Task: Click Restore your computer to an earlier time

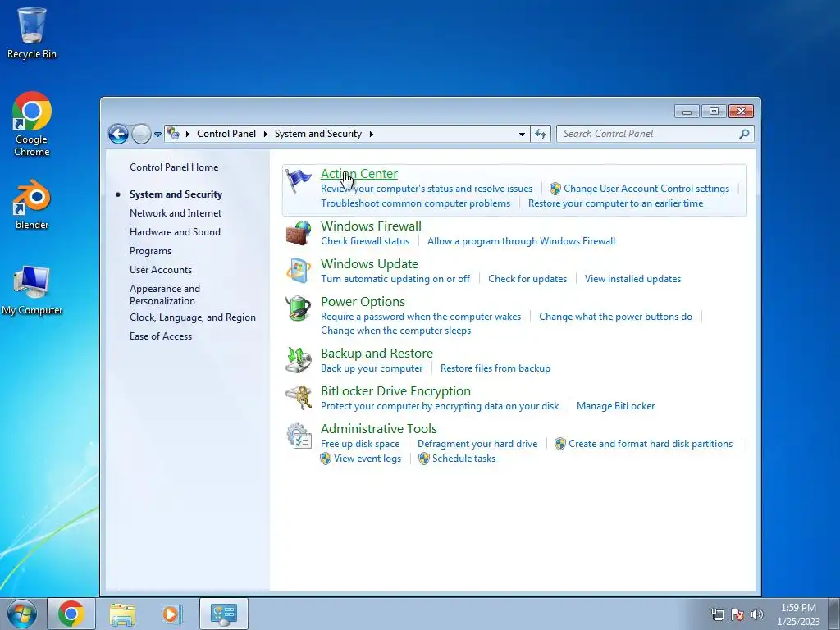Action: (615, 203)
